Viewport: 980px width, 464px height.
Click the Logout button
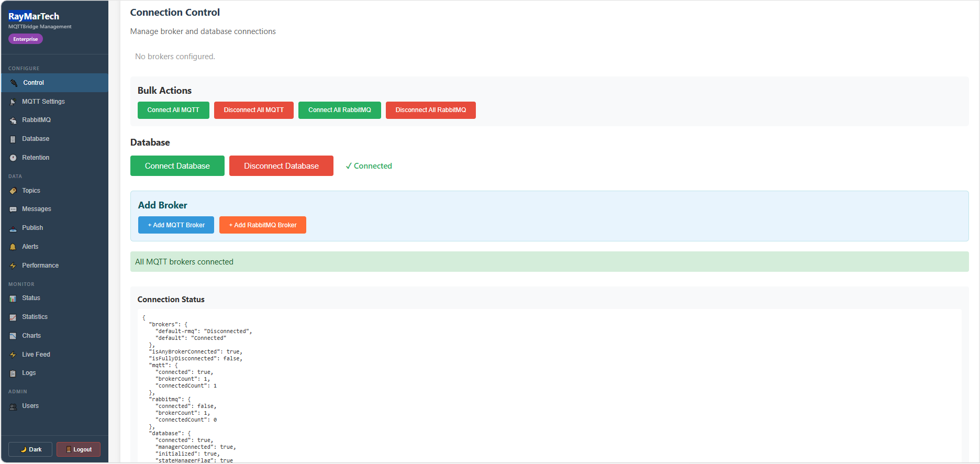(x=79, y=449)
